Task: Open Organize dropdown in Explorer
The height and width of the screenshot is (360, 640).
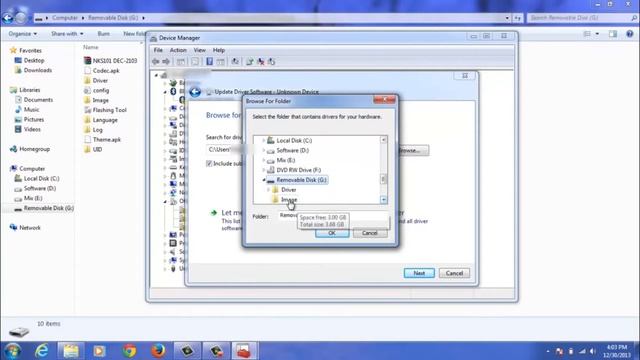Action: tap(22, 33)
